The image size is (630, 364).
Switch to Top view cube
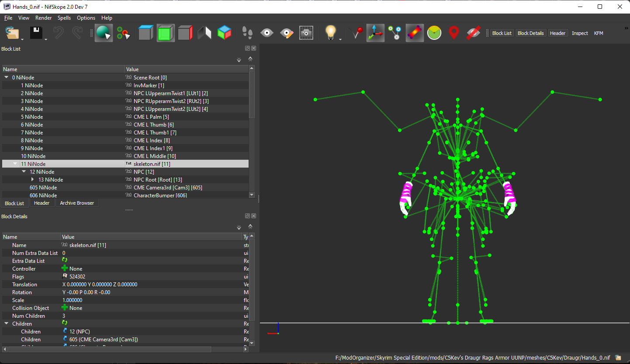coord(145,33)
